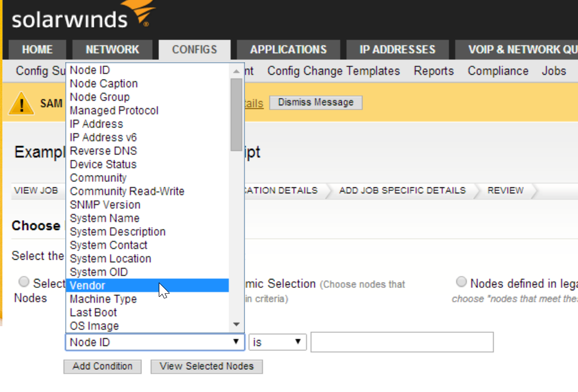Pick Community option in the list
The height and width of the screenshot is (392, 578).
pyautogui.click(x=147, y=178)
